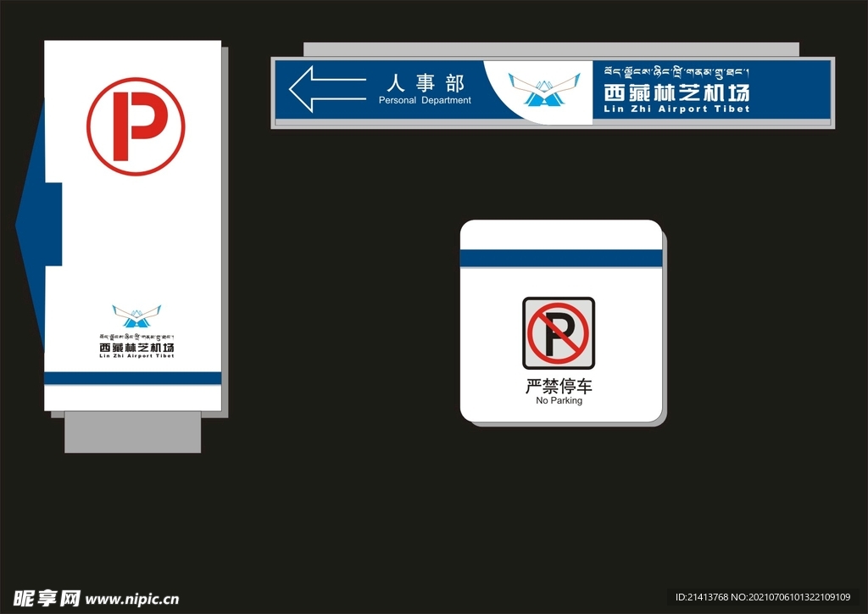Screen dimensions: 868x614
Task: Click the No Parking English label
Action: 559,400
